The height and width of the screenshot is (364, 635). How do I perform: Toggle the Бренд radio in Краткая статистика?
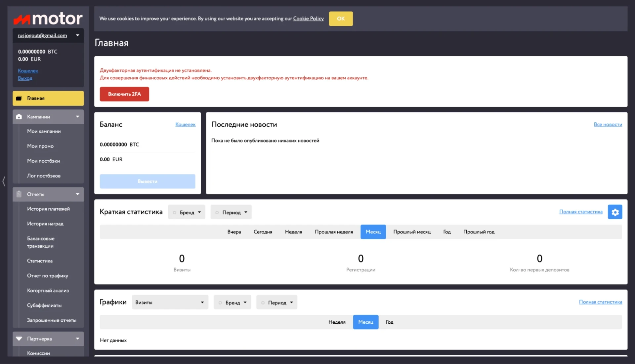point(174,213)
